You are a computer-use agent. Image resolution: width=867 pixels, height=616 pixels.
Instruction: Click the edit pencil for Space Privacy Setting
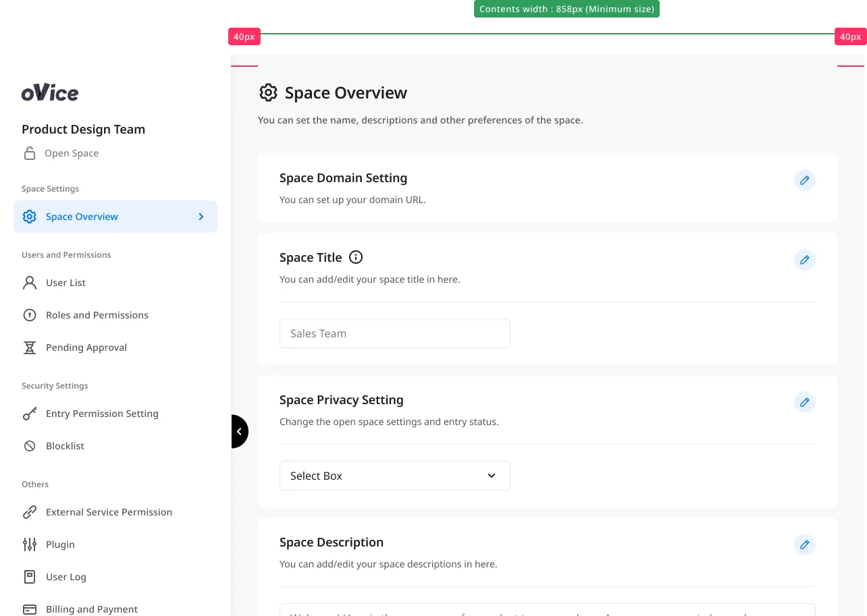pyautogui.click(x=804, y=402)
